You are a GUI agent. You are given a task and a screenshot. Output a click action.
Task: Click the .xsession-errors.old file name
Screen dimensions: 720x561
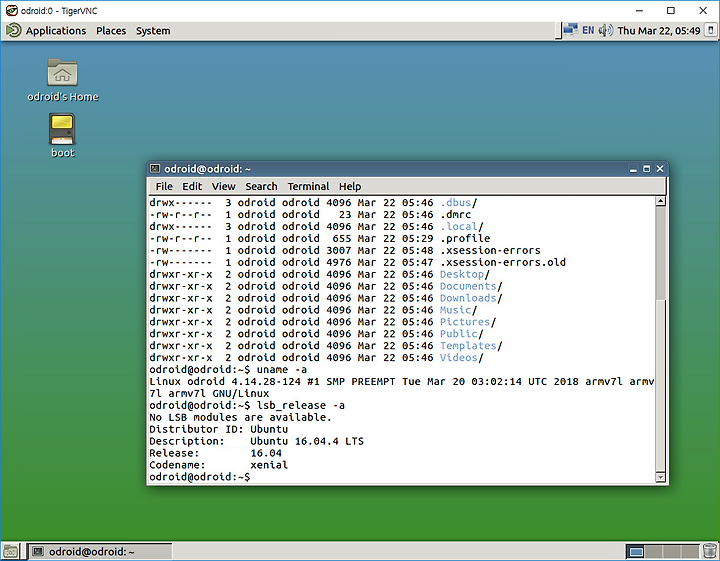click(503, 262)
